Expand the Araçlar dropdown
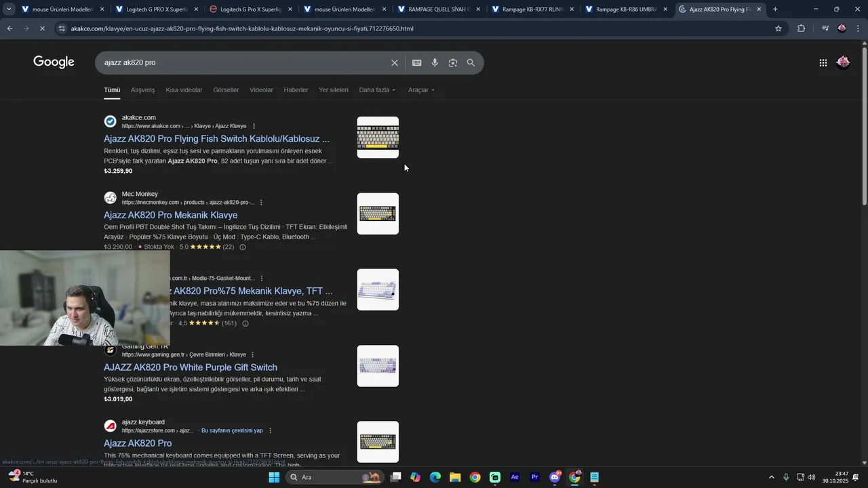Screen dimensions: 868x488 (x=421, y=90)
